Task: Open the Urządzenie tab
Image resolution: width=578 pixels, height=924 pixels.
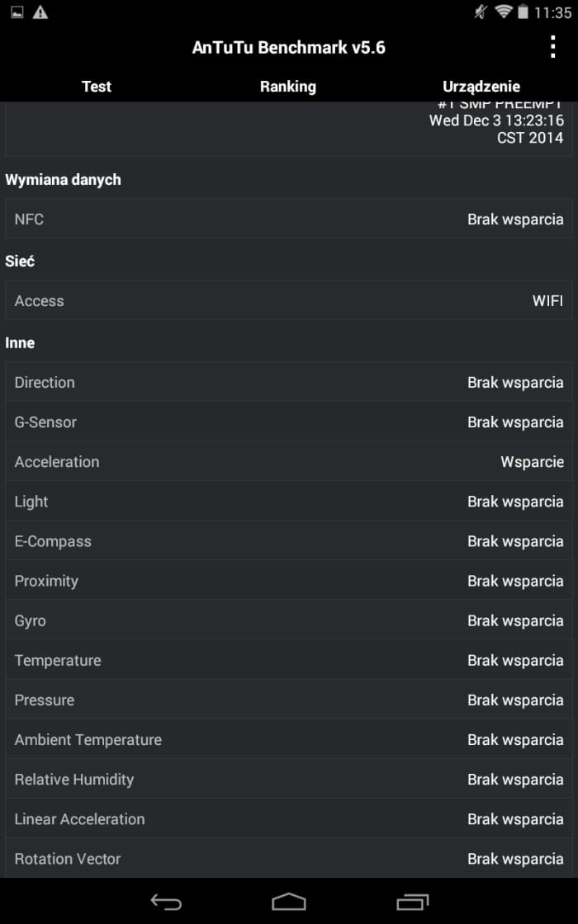Action: tap(481, 86)
